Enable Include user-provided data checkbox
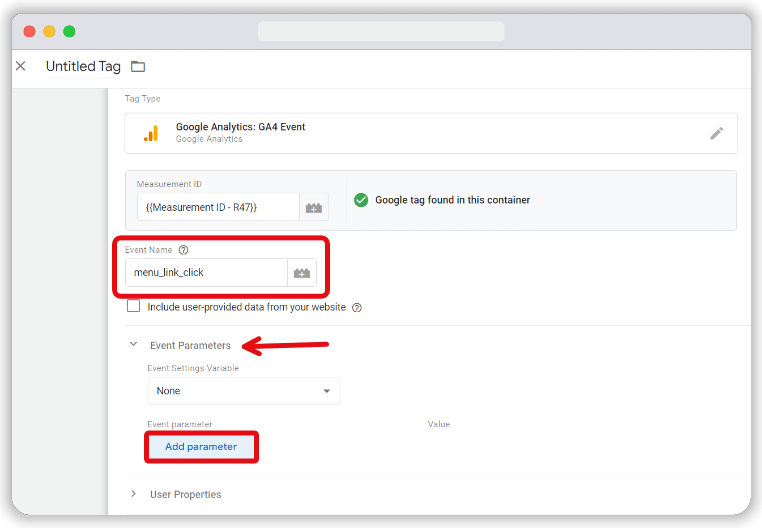The image size is (762, 528). tap(133, 306)
